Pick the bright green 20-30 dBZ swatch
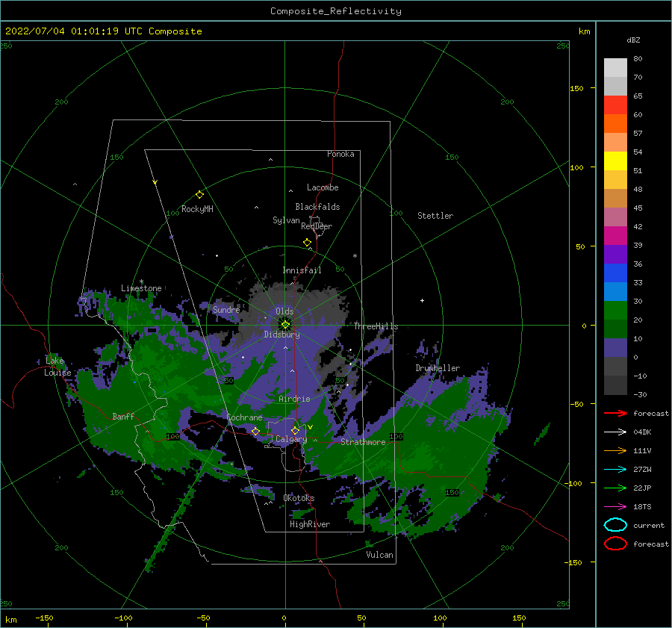Image resolution: width=672 pixels, height=628 pixels. click(615, 311)
